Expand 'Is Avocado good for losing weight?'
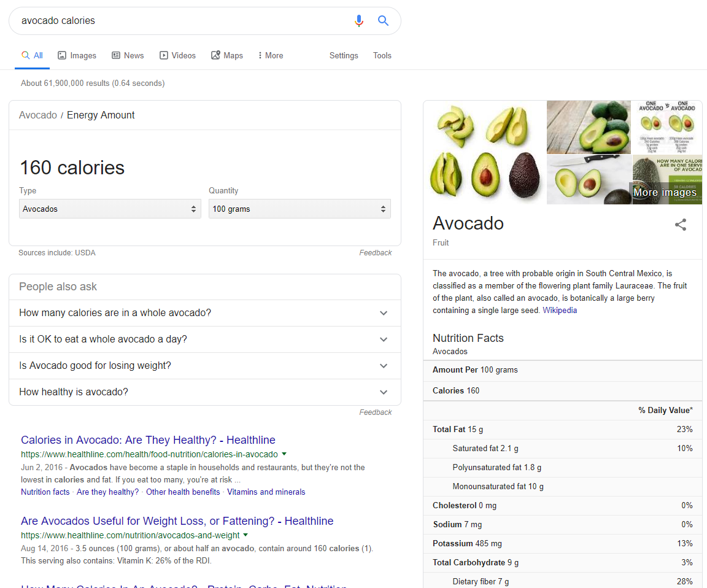The image size is (707, 588). (x=204, y=366)
